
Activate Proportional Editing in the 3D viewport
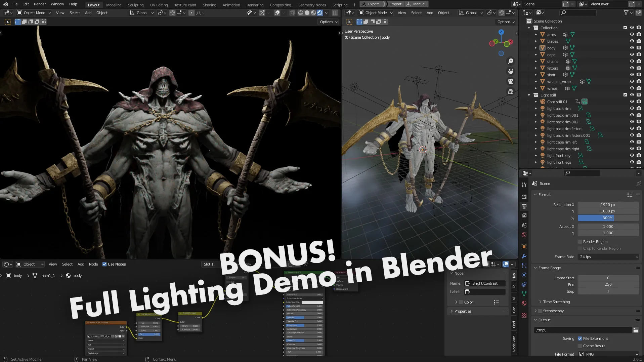tap(191, 13)
